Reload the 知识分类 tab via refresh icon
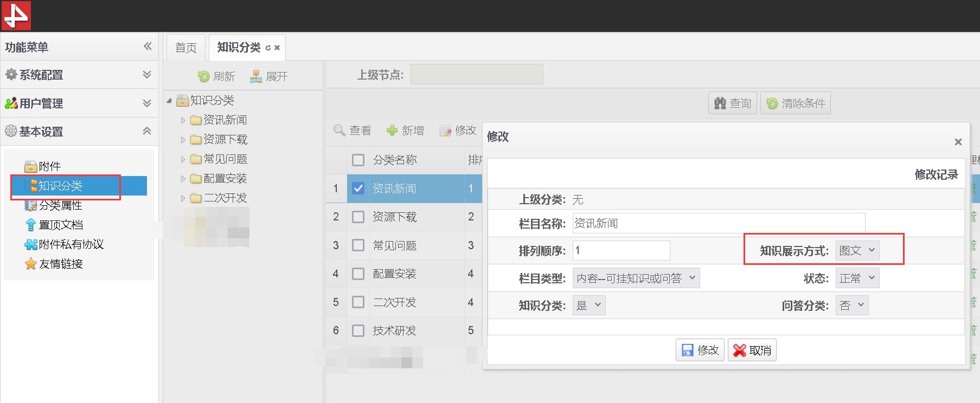Screen dimensions: 980x403 click(268, 48)
